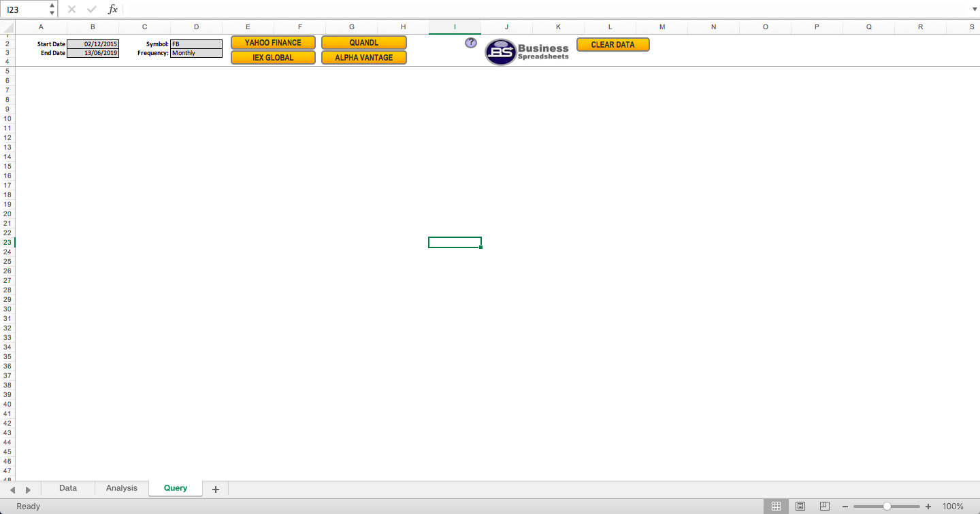Click the YAHOO FINANCE button
980x514 pixels.
[273, 42]
